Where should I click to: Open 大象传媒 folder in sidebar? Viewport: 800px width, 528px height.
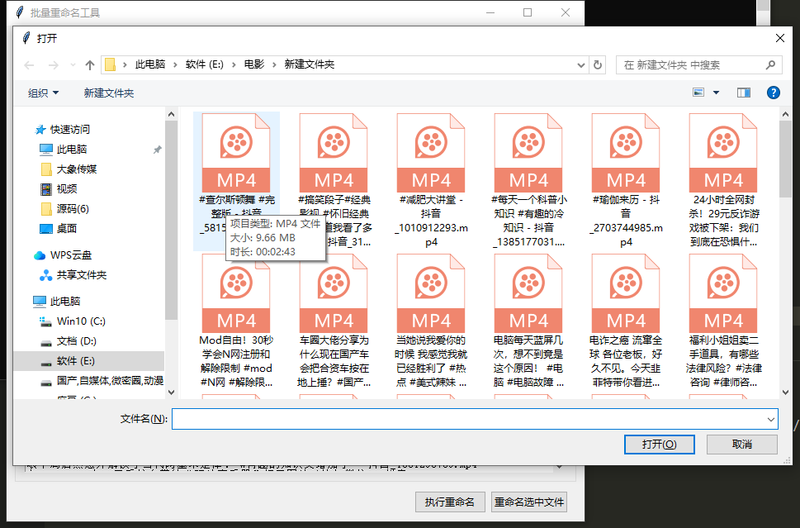tap(76, 169)
